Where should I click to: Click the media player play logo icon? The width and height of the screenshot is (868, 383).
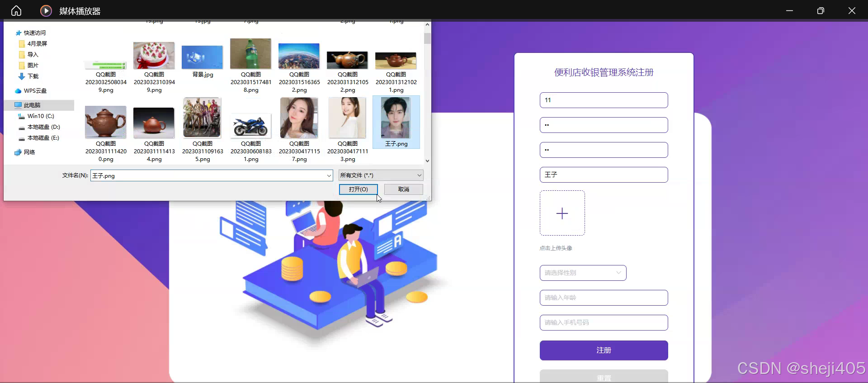click(46, 11)
